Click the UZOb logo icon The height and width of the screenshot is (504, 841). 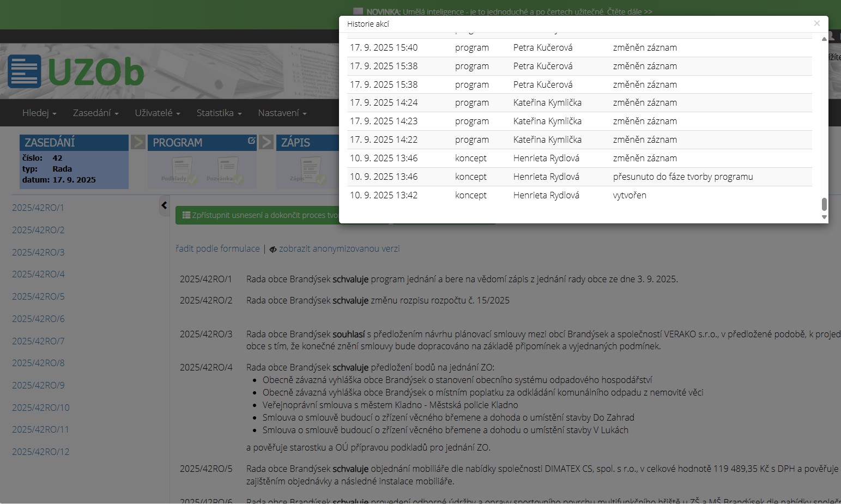pyautogui.click(x=24, y=71)
